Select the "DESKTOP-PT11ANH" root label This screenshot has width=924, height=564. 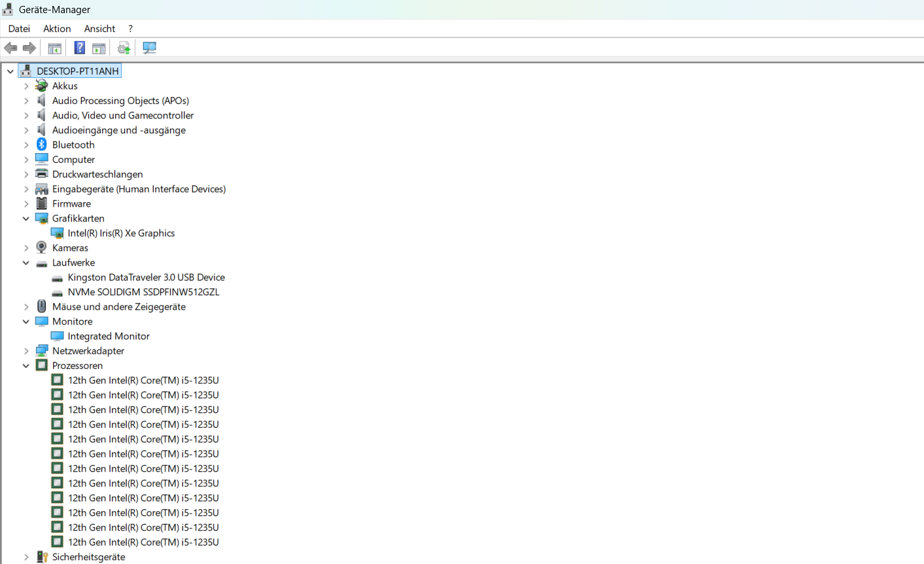(x=78, y=71)
